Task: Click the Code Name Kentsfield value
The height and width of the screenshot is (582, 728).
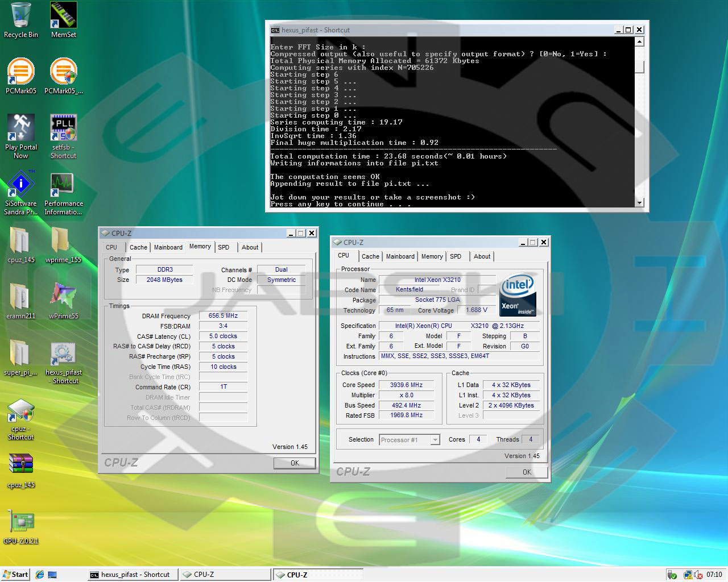Action: (x=409, y=290)
